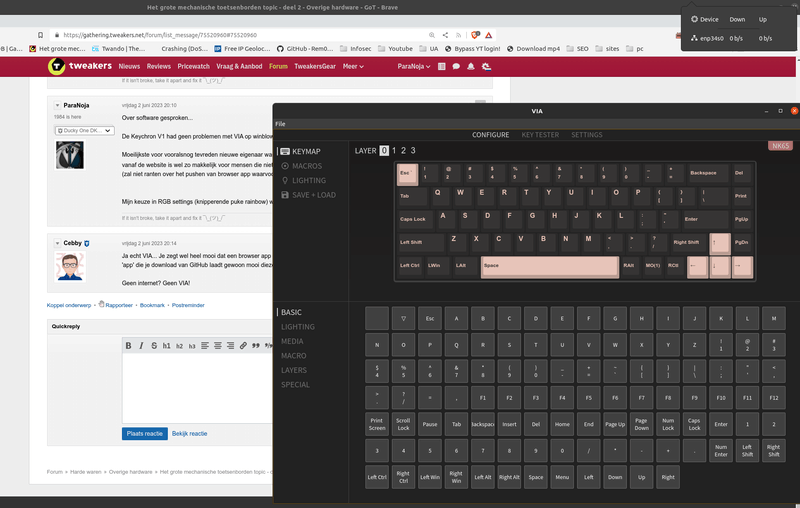Open the Brave Shields lion icon
The height and width of the screenshot is (508, 800).
[x=476, y=35]
